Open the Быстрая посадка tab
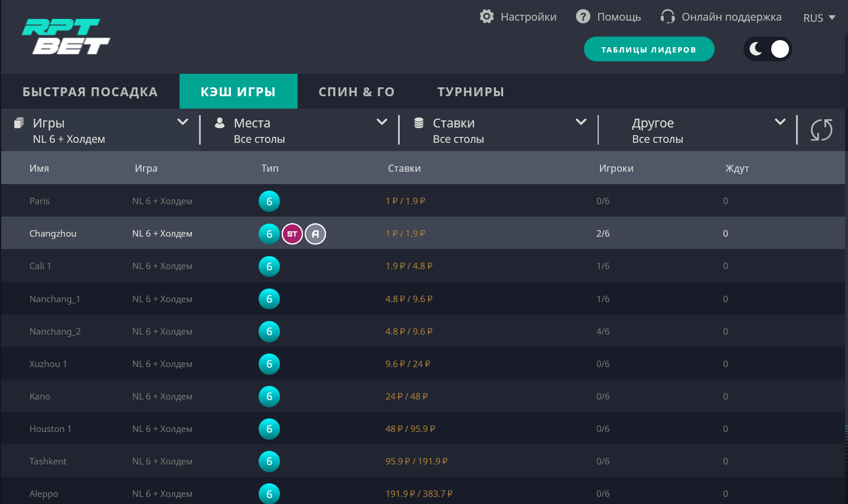The height and width of the screenshot is (504, 848). (90, 91)
